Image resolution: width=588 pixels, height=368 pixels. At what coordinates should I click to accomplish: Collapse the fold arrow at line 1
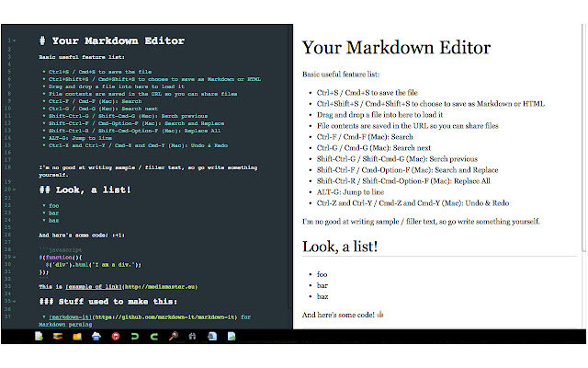point(15,40)
